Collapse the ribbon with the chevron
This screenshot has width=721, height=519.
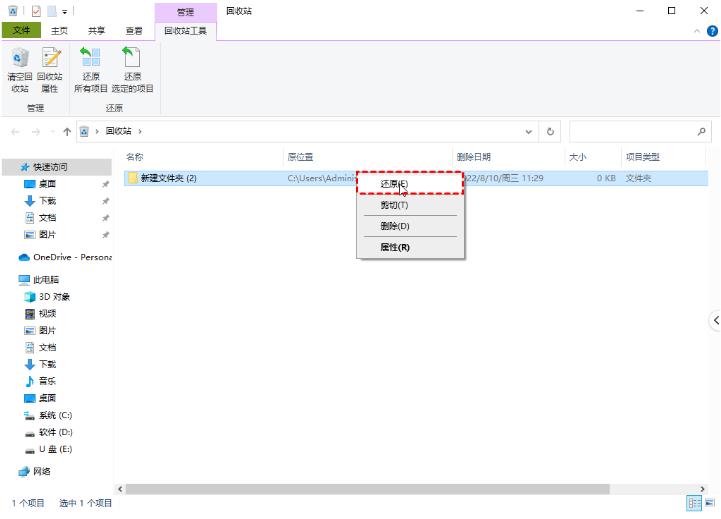click(x=697, y=31)
